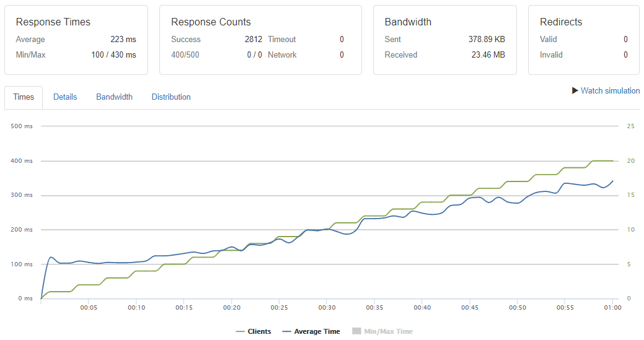Open the Bandwidth tab
Screen dimensions: 644x340
coord(114,97)
